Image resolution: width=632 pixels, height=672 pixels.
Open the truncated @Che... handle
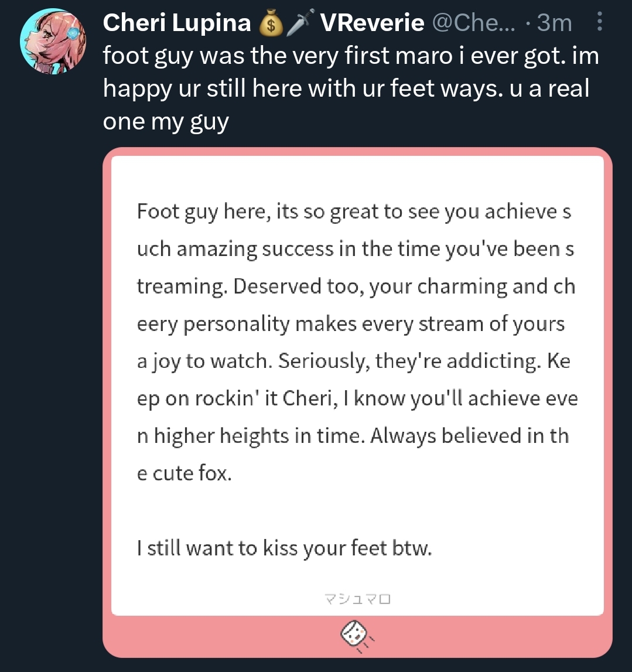pyautogui.click(x=473, y=23)
